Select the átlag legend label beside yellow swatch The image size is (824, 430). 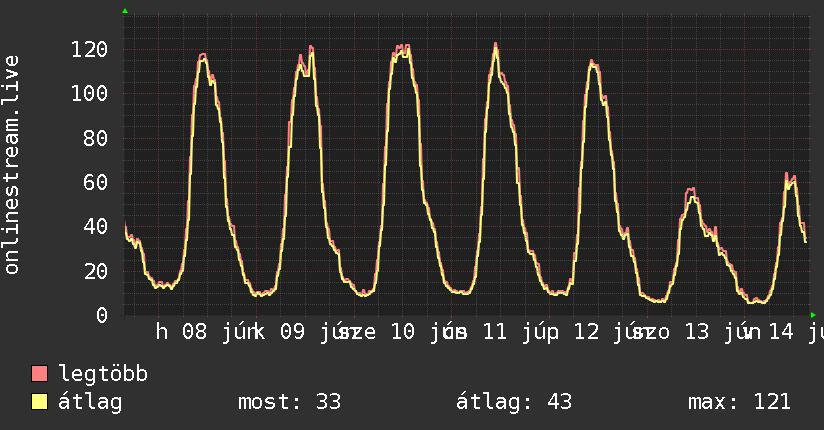[x=90, y=403]
